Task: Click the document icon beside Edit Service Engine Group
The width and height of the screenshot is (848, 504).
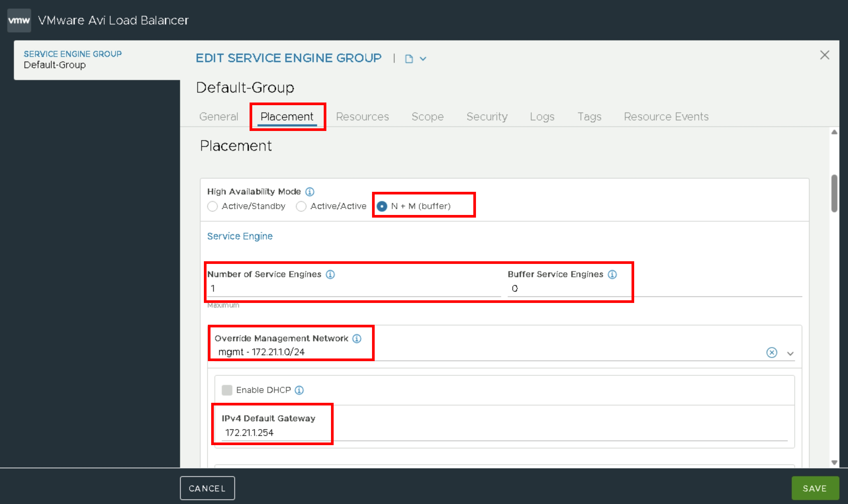Action: click(409, 59)
